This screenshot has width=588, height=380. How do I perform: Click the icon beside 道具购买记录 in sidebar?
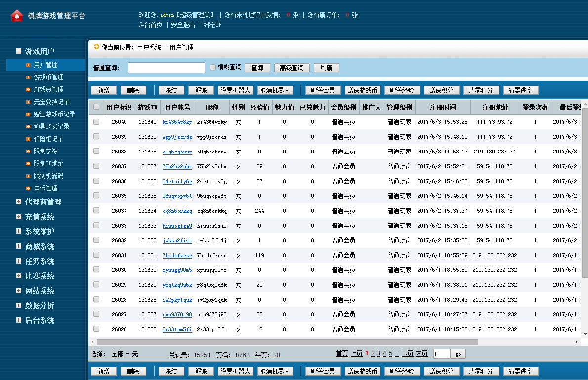tap(28, 126)
